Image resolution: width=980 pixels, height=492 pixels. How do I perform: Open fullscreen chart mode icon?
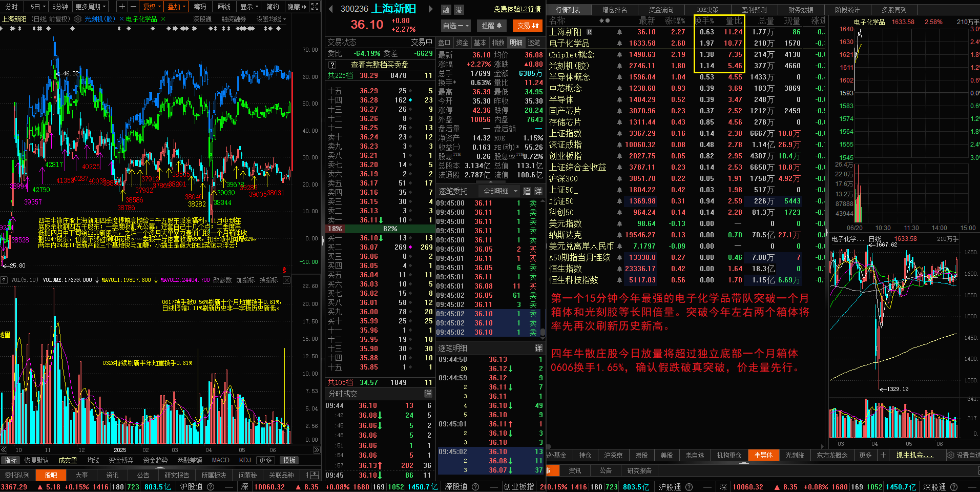coord(315,7)
